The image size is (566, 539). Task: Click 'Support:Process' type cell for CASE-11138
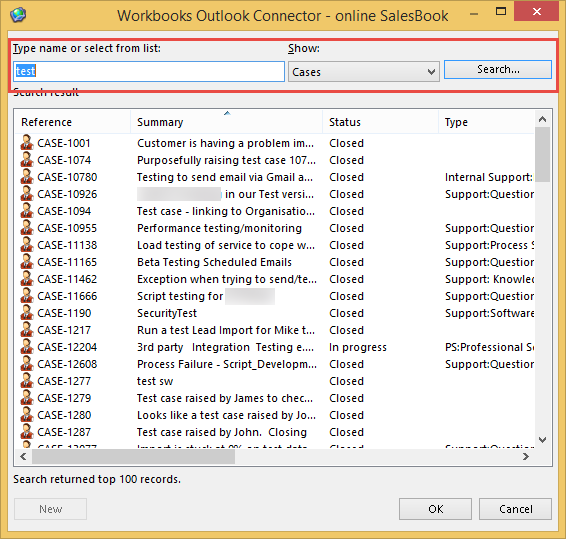[x=489, y=245]
